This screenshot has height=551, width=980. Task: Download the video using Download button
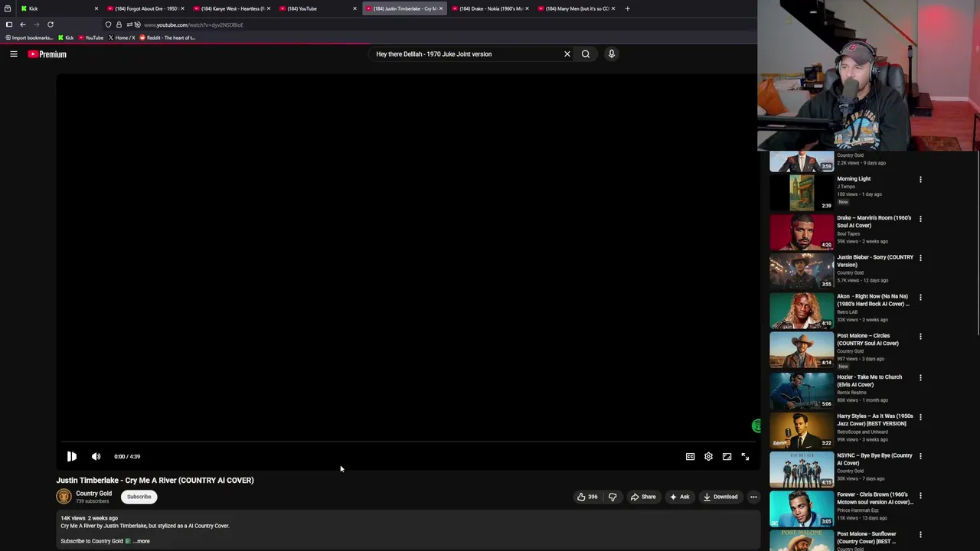[x=720, y=497]
